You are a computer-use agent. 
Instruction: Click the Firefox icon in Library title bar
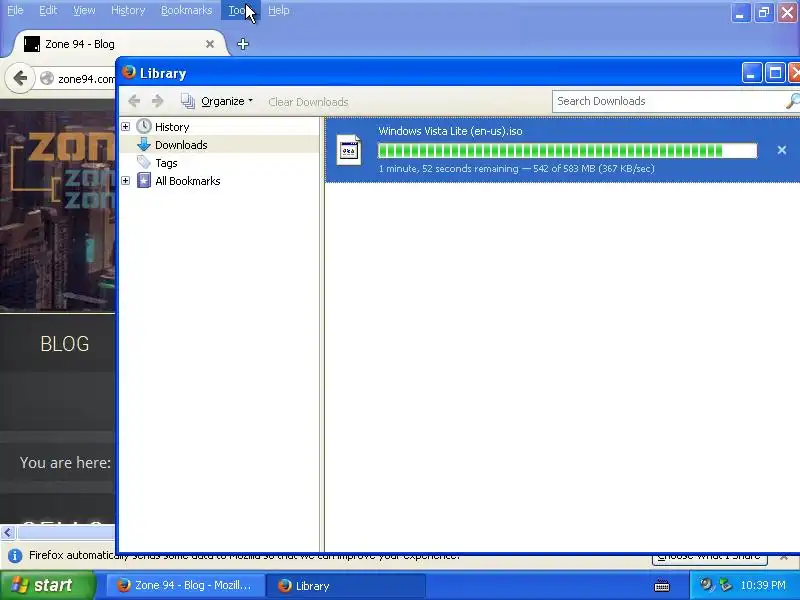129,72
